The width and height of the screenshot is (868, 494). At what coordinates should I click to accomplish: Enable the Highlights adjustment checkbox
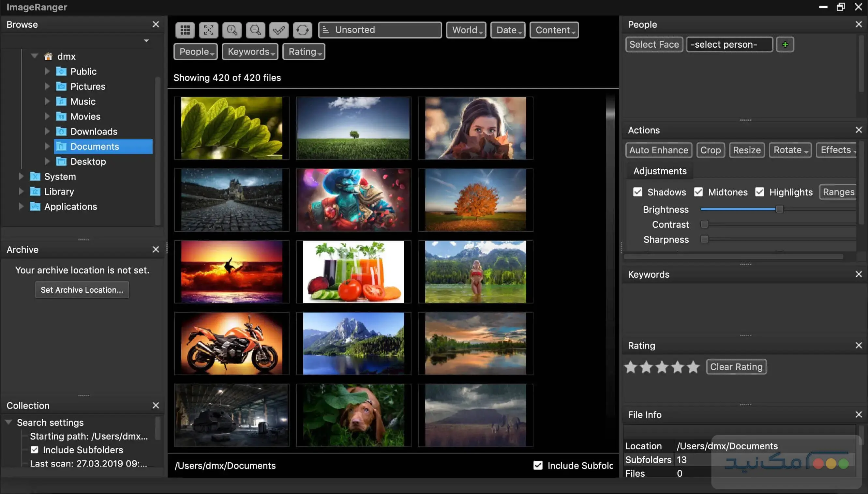pos(759,192)
